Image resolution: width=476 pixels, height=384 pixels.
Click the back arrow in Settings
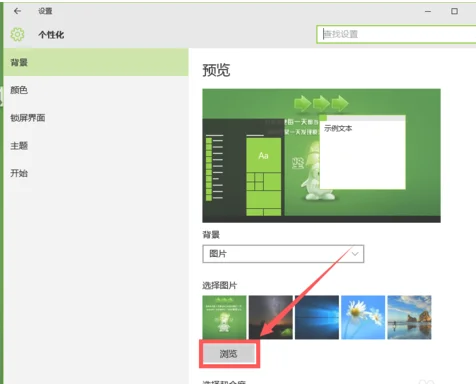click(17, 11)
